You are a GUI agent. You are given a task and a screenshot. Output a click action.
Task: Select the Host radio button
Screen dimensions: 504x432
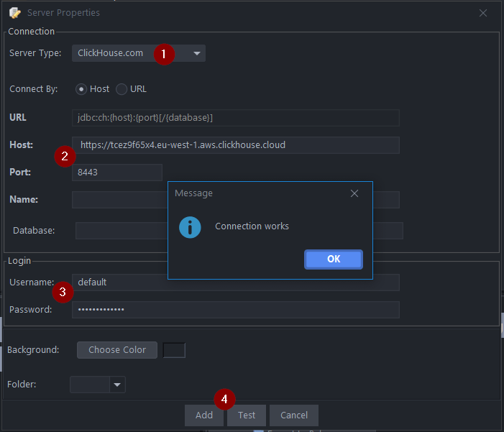82,89
